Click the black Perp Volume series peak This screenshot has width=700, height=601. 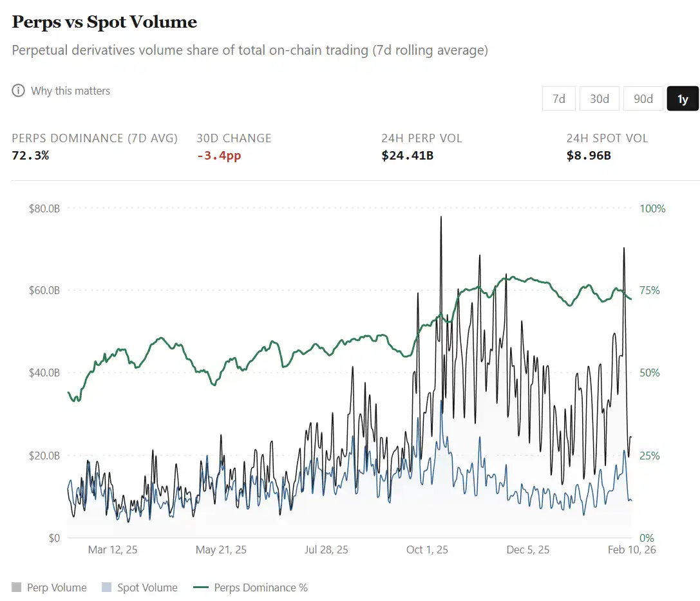440,219
